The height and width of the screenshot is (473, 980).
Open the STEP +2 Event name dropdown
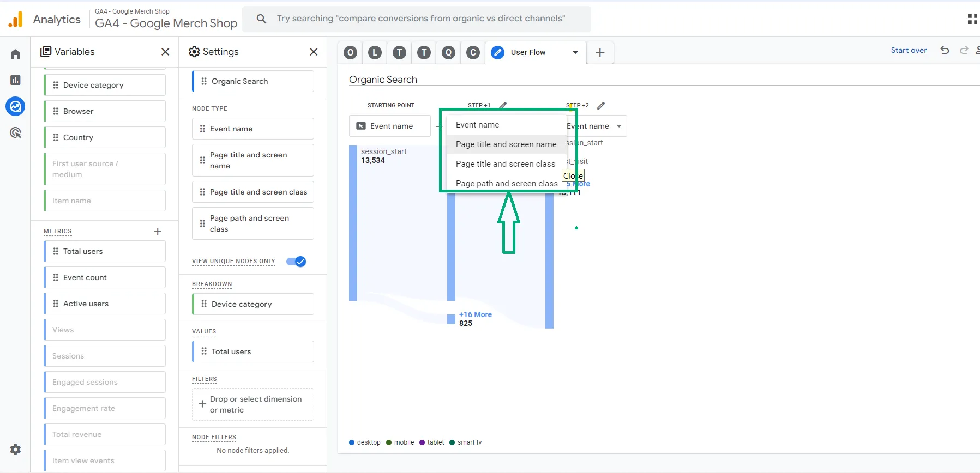pyautogui.click(x=597, y=126)
